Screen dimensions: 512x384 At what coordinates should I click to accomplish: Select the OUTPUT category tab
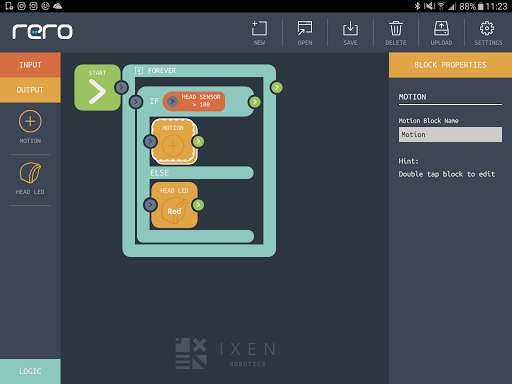point(30,90)
